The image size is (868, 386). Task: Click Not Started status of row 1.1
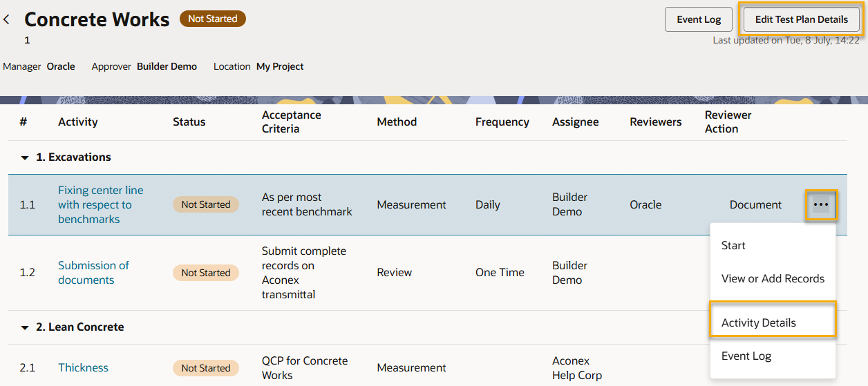click(x=205, y=204)
